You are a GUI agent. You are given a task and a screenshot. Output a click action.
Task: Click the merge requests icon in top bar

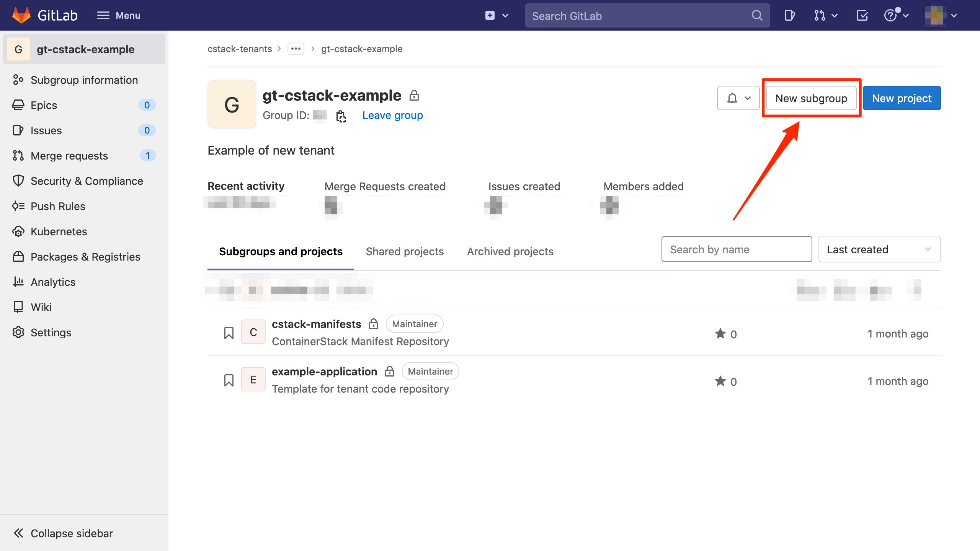pyautogui.click(x=819, y=15)
